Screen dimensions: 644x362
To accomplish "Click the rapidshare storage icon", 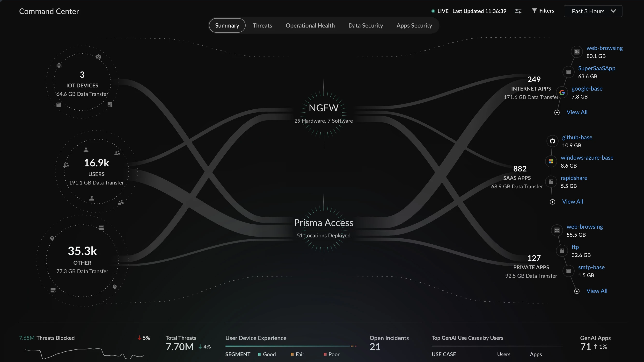I will click(x=551, y=182).
